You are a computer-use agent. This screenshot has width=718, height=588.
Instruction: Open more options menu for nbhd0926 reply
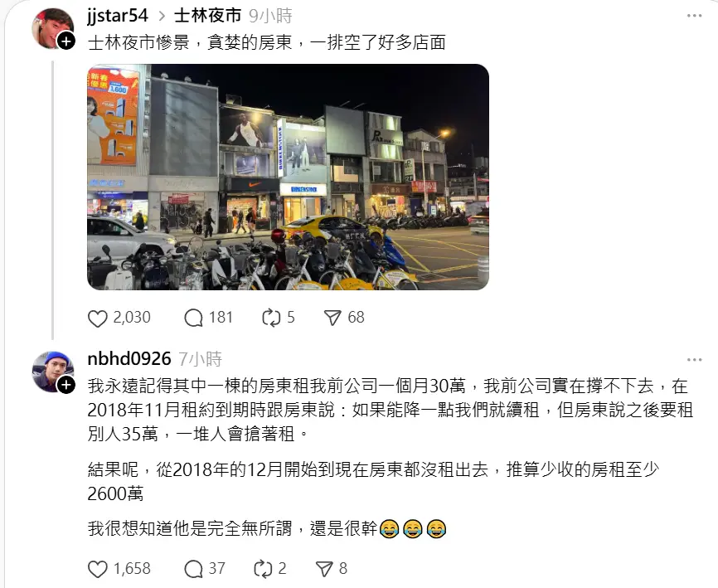click(694, 360)
